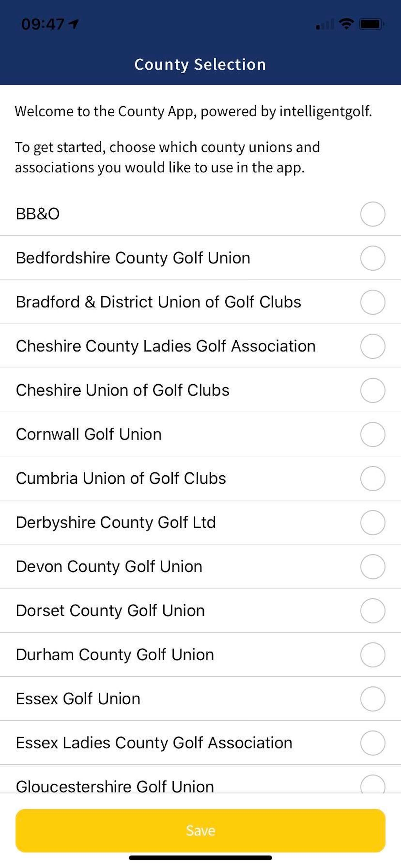Viewport: 401px width, 868px height.
Task: Tap the Gloucestershire Golf Union row label
Action: (x=115, y=786)
